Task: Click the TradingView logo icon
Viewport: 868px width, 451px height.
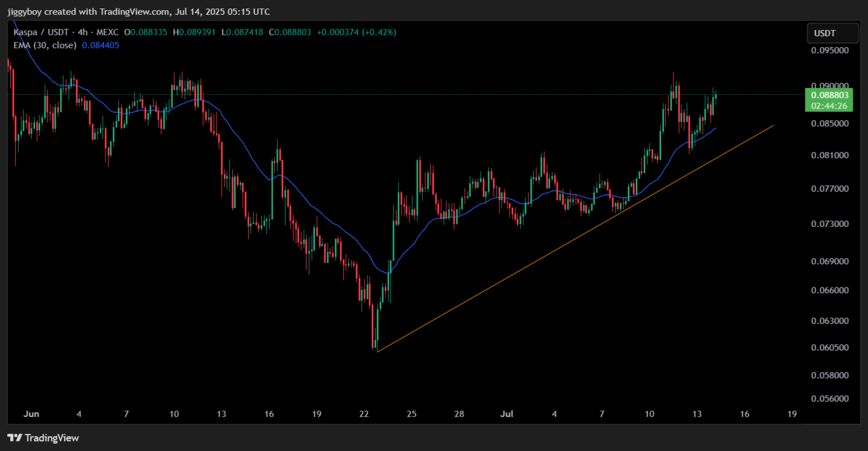Action: tap(14, 437)
